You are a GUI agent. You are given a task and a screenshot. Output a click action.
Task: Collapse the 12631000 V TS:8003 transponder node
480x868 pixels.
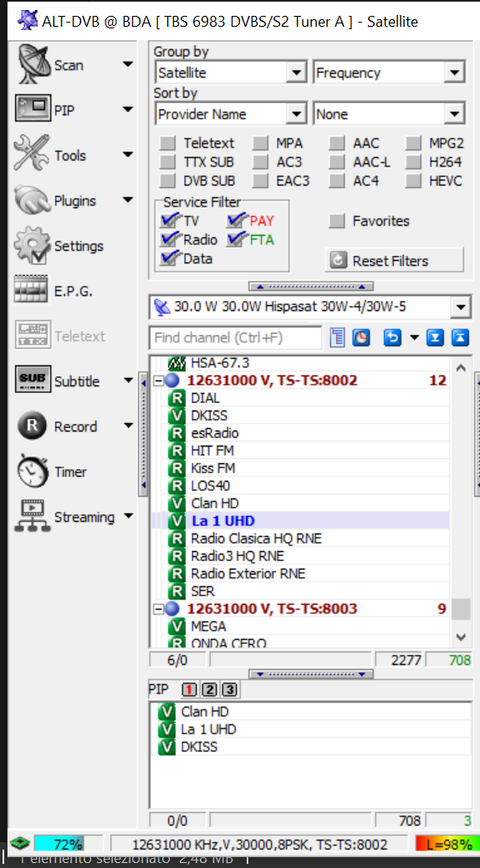tap(158, 609)
